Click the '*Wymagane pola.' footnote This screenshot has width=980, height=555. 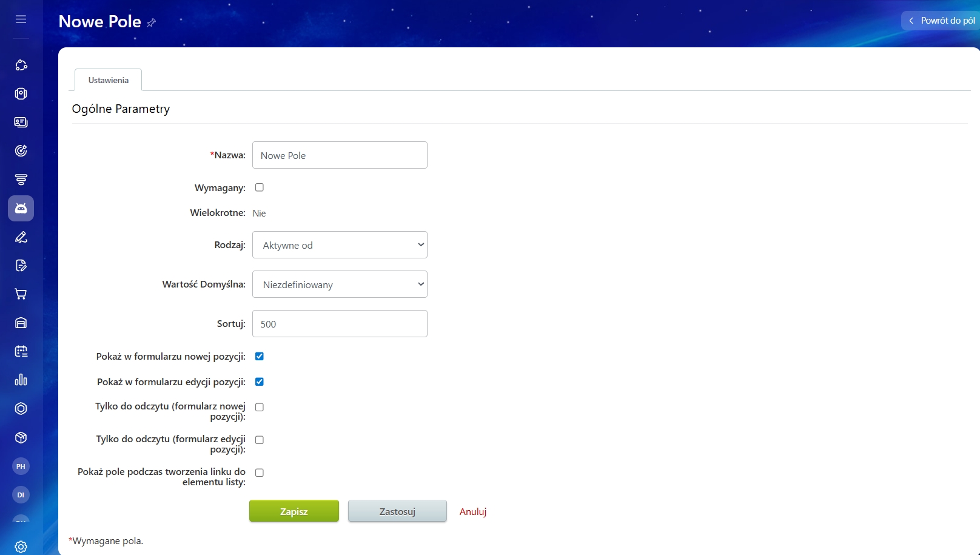pos(106,541)
